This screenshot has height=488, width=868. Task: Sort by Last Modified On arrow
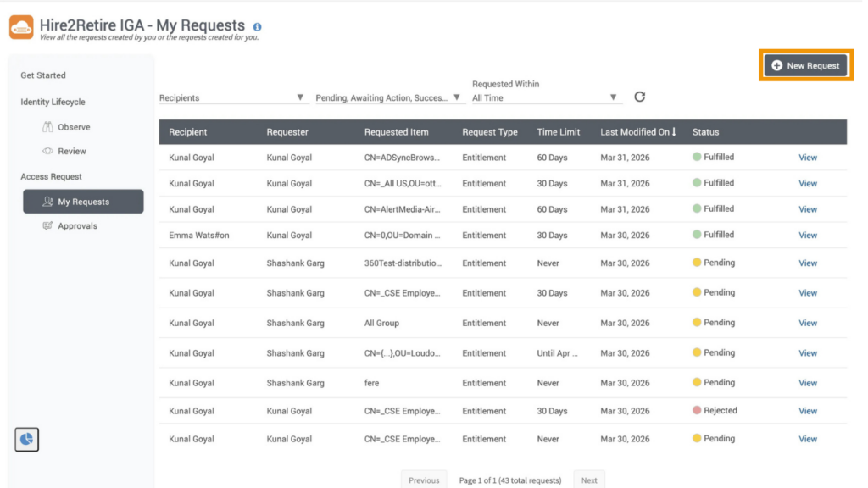pyautogui.click(x=674, y=131)
